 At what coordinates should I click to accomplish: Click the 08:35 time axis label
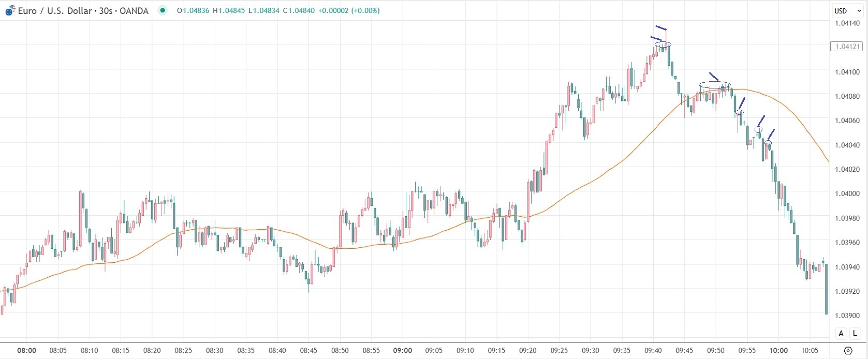tap(246, 350)
